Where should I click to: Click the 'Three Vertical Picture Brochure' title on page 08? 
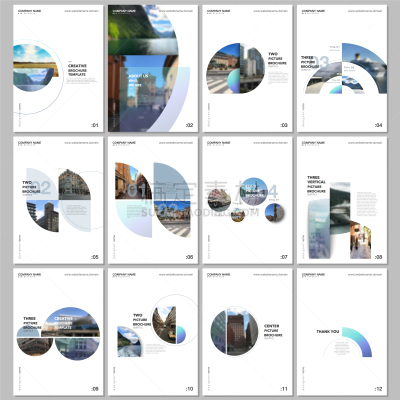coord(316,185)
